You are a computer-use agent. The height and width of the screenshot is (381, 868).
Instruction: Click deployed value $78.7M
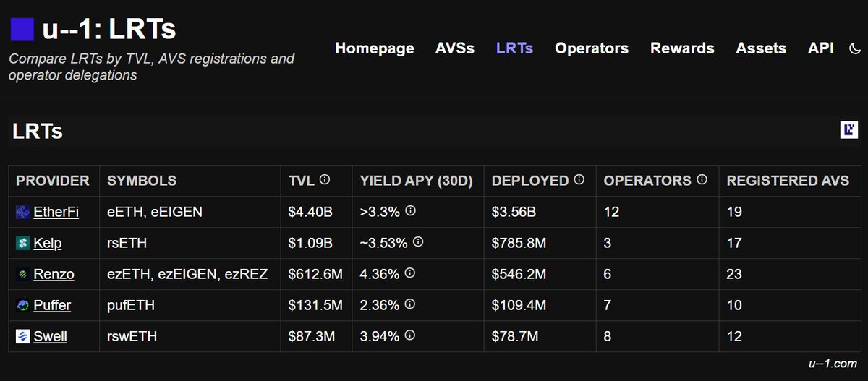point(515,336)
